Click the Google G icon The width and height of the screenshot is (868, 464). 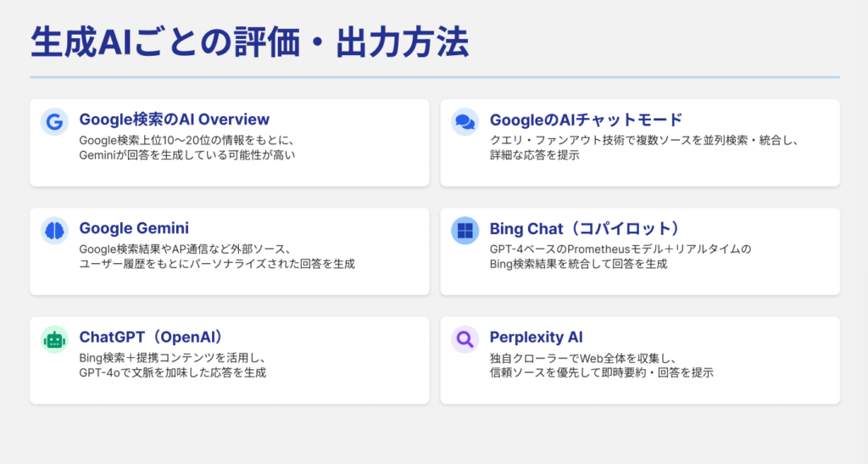click(54, 122)
